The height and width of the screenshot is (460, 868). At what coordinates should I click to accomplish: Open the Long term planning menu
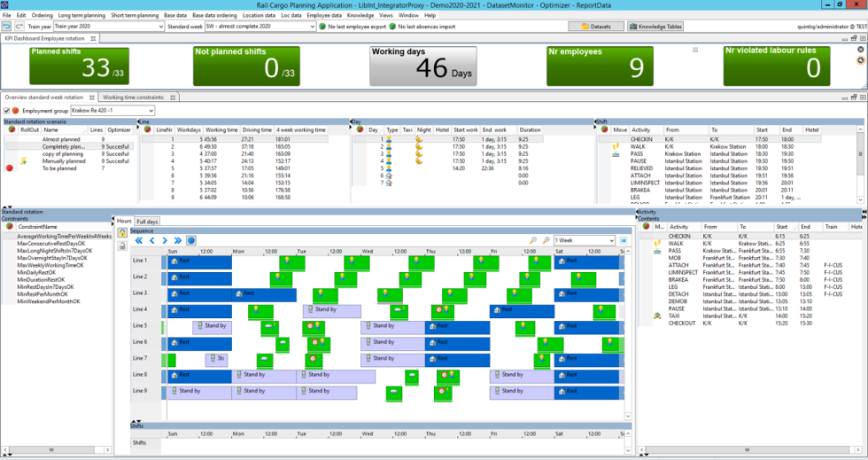(x=81, y=16)
